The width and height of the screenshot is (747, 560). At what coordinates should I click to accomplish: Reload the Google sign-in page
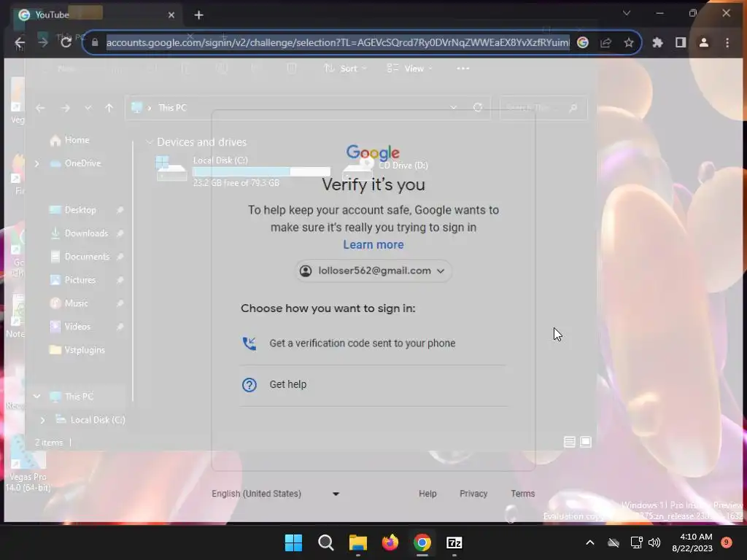(x=66, y=43)
